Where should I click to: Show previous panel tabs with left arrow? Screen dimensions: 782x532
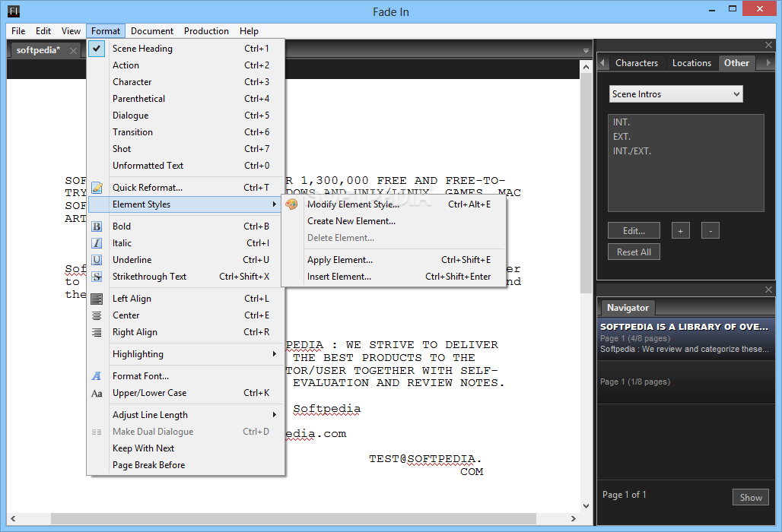point(602,63)
